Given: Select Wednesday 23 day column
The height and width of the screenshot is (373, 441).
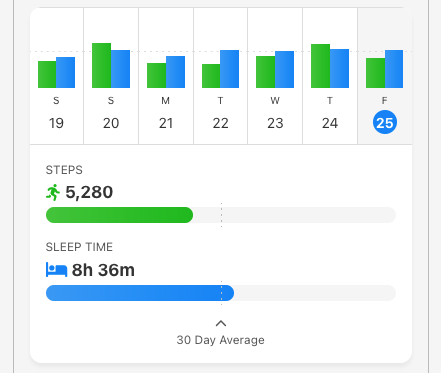Looking at the screenshot, I should (275, 76).
